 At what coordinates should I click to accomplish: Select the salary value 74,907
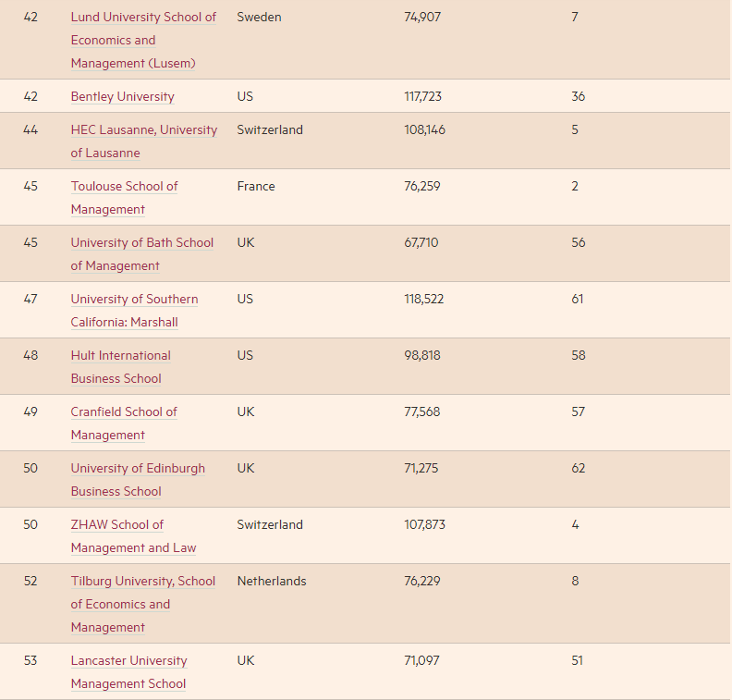[422, 18]
